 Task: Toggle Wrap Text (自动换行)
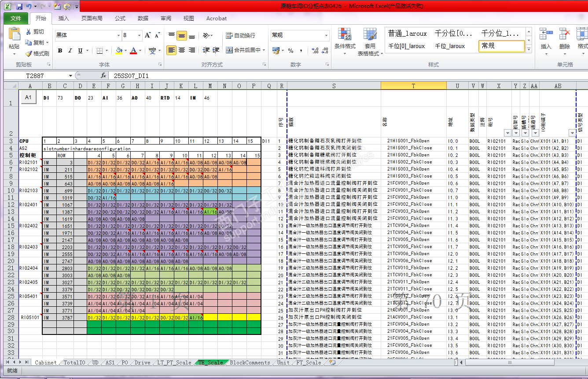tap(240, 35)
